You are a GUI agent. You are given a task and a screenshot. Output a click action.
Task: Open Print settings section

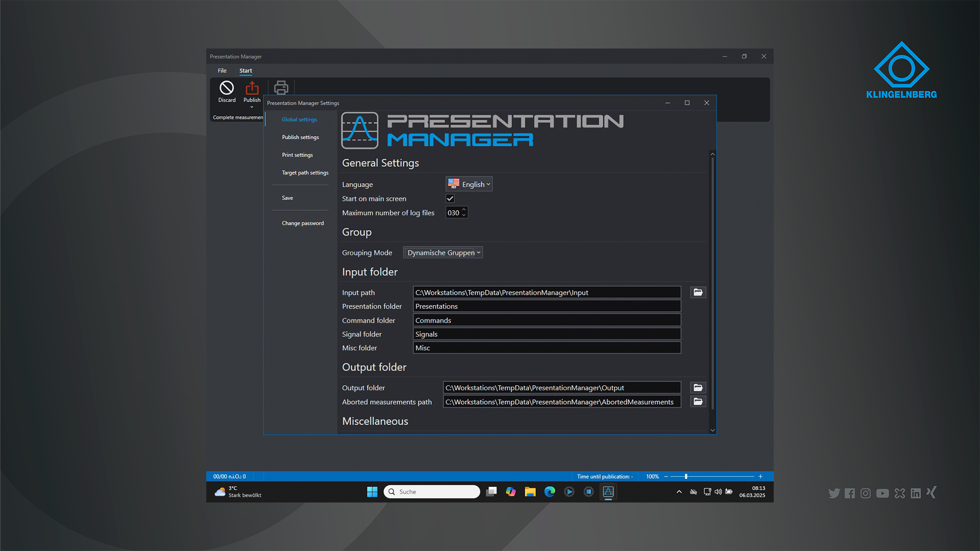point(298,155)
